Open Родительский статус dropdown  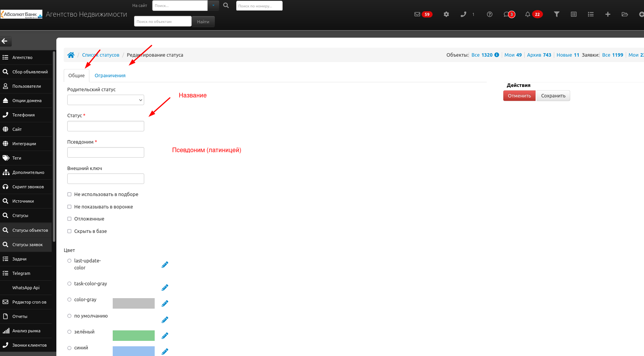106,100
